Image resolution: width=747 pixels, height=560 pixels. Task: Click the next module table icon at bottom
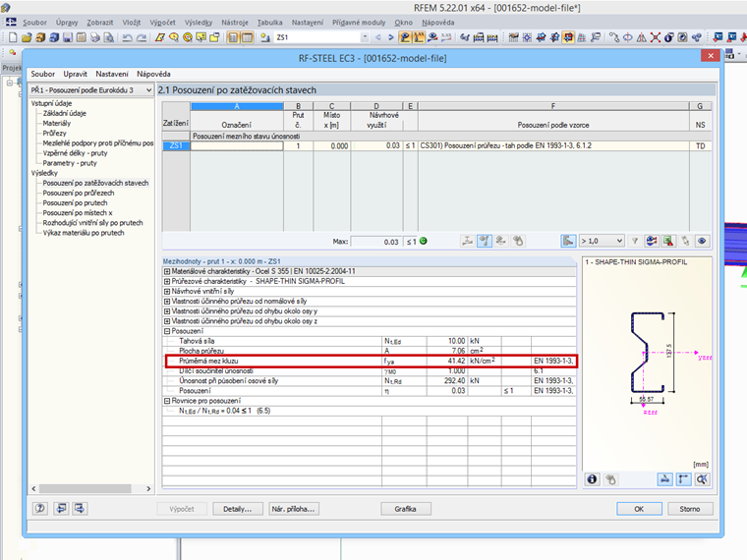click(x=80, y=509)
